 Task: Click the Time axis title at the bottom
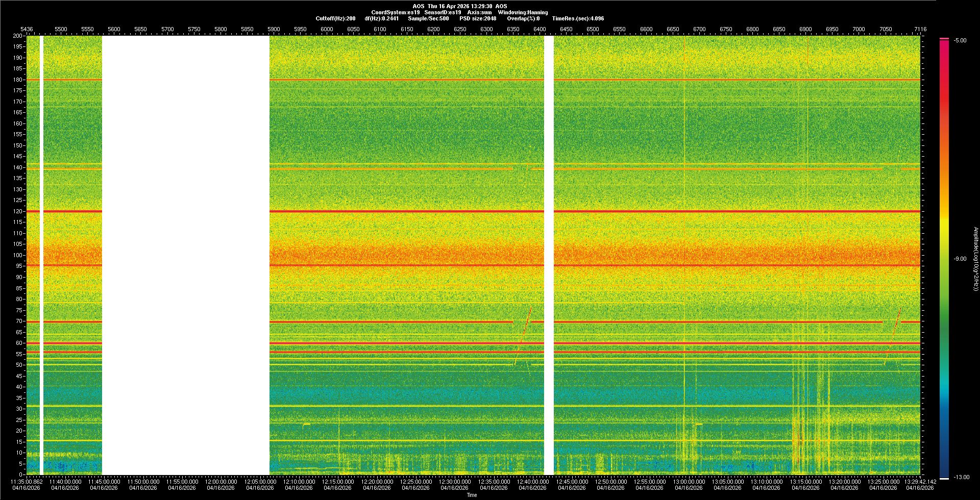pyautogui.click(x=472, y=495)
